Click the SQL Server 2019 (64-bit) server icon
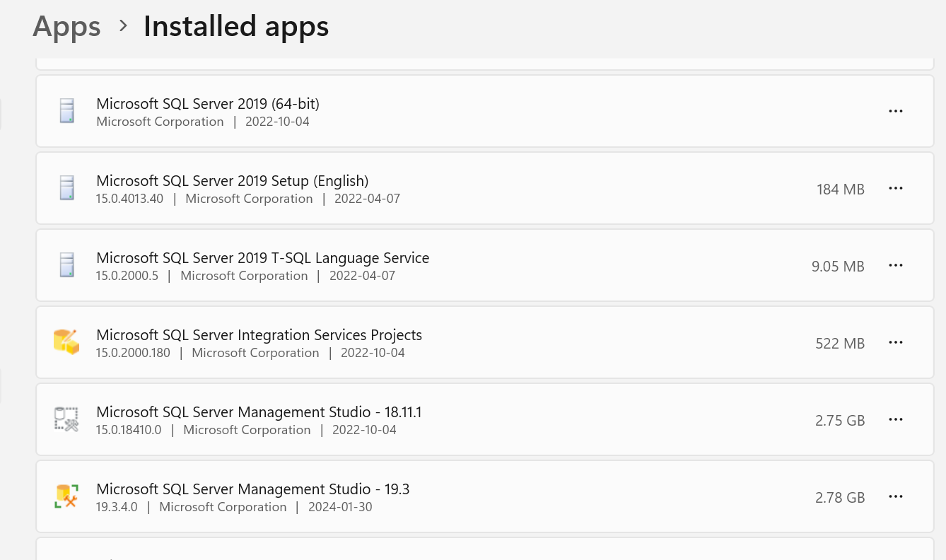This screenshot has height=560, width=946. pyautogui.click(x=66, y=111)
